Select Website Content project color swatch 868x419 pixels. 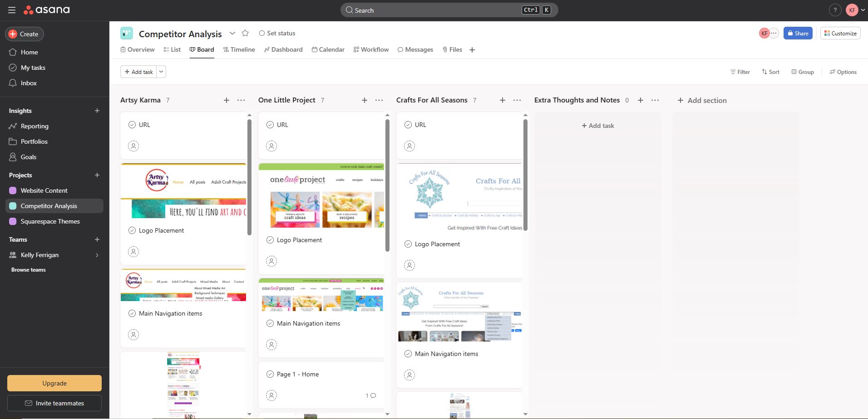pos(13,190)
